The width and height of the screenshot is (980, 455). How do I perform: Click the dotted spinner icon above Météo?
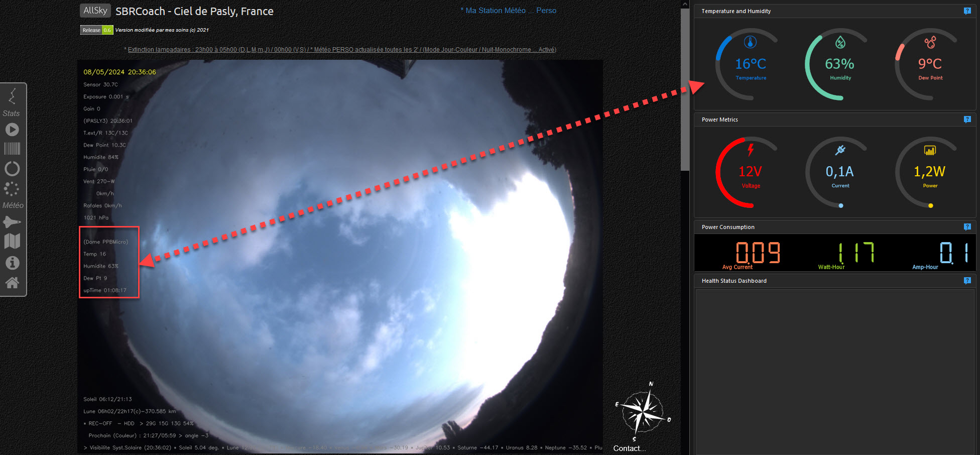[12, 189]
